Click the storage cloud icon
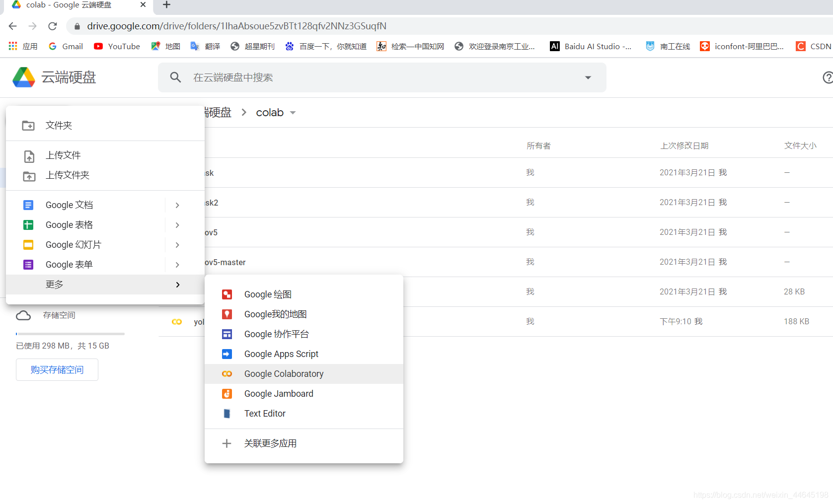Image resolution: width=833 pixels, height=504 pixels. pyautogui.click(x=23, y=315)
